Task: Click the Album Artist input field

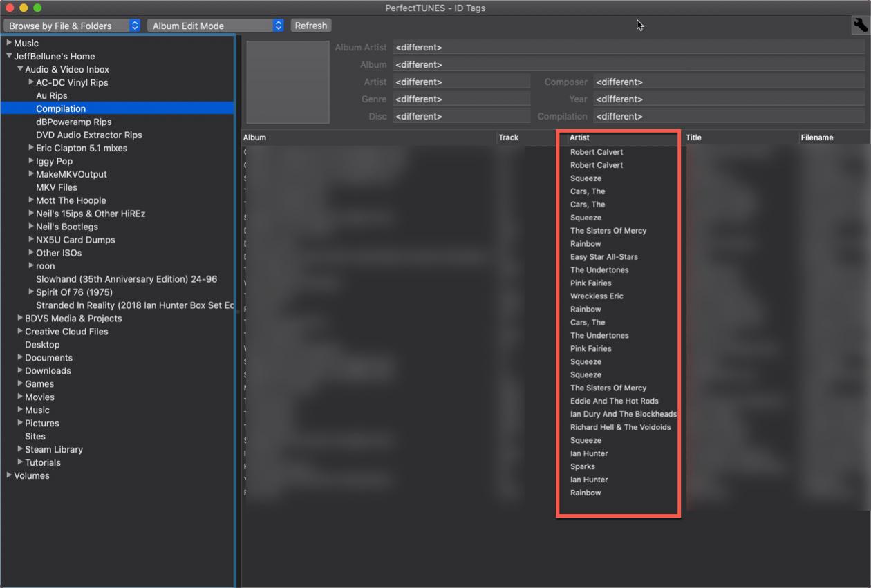Action: tap(628, 48)
